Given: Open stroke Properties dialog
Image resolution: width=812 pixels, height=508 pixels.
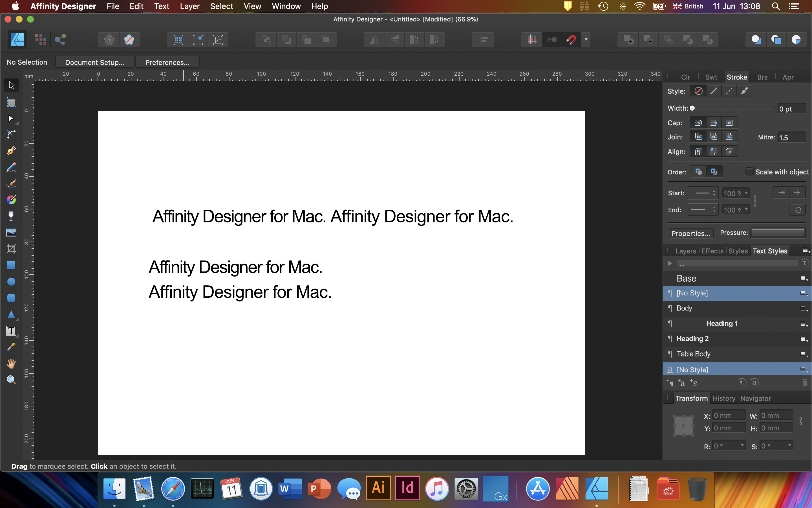Looking at the screenshot, I should tap(691, 233).
